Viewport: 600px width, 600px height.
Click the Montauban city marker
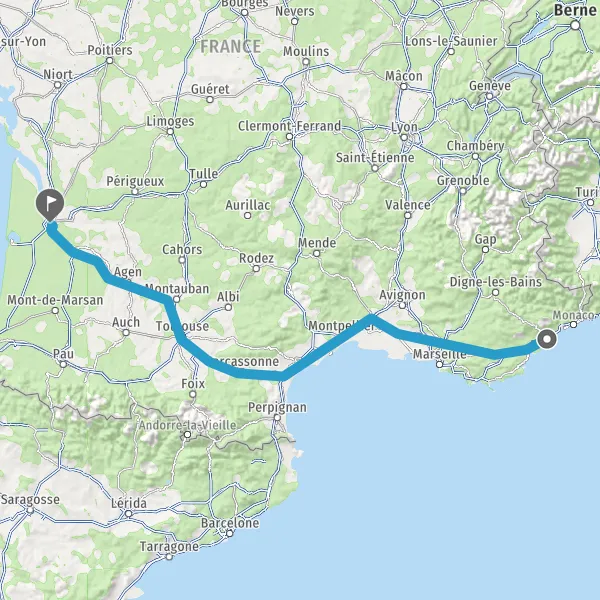coord(176,299)
